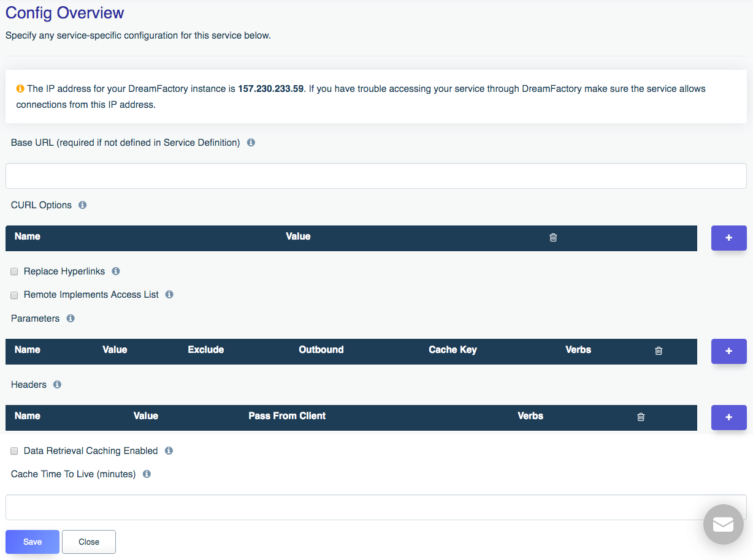Screen dimensions: 753x560
Task: Click the info icon next to Replace Hyperlinks
Action: coord(116,271)
